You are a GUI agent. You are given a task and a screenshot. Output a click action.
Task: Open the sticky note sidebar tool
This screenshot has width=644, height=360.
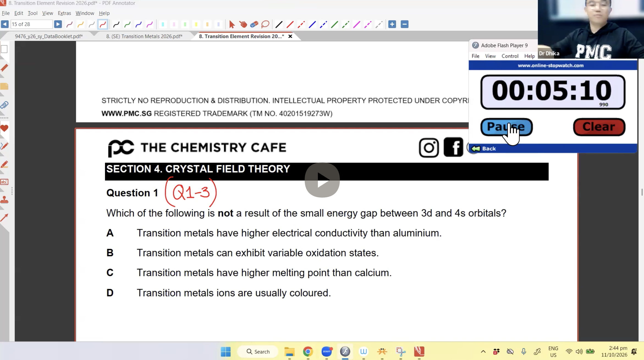(x=4, y=86)
